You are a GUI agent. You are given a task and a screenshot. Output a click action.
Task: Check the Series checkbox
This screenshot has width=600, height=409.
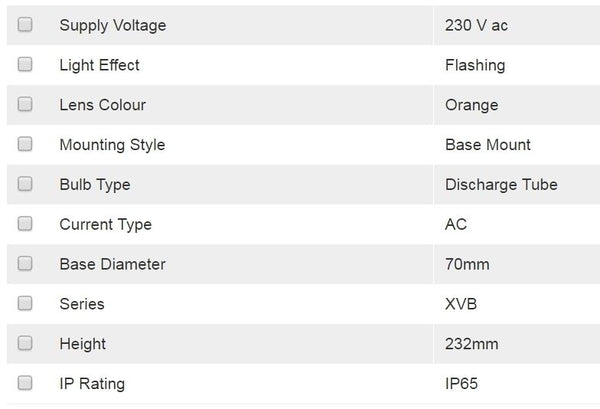25,303
